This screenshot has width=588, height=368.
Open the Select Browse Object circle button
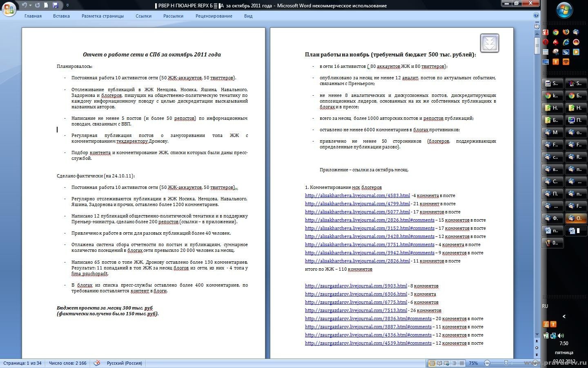coord(537,348)
